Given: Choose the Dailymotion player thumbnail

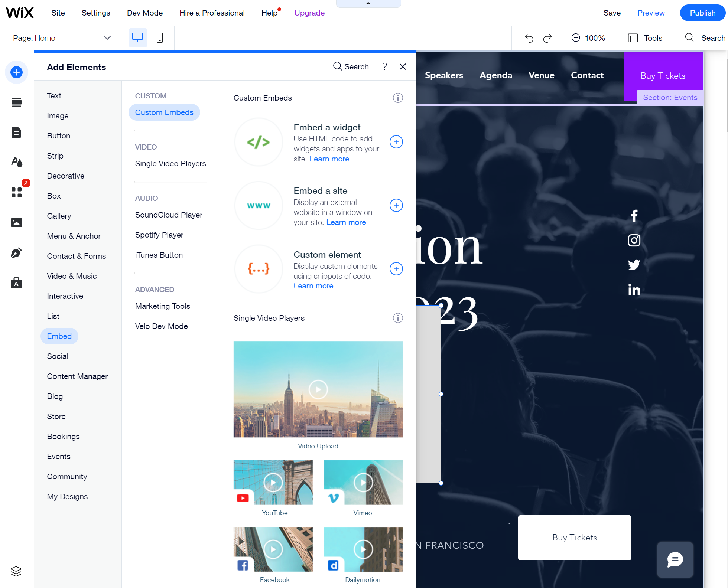Looking at the screenshot, I should [x=363, y=549].
